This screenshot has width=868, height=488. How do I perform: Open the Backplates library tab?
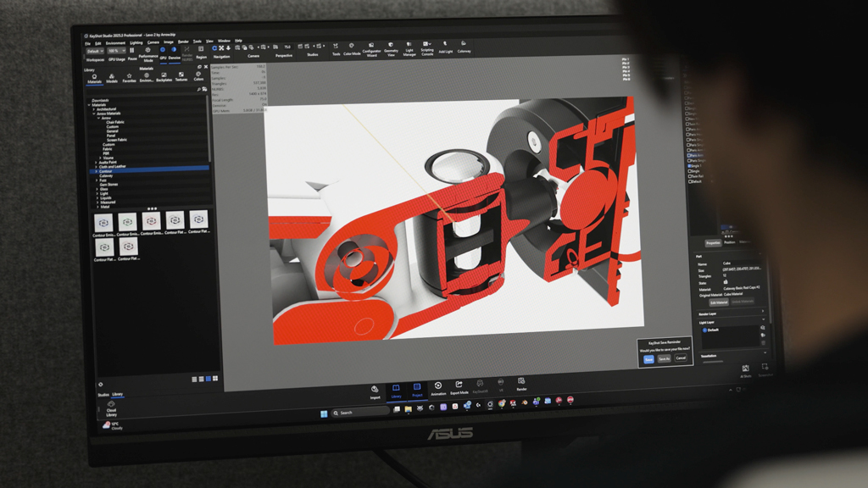click(x=164, y=77)
